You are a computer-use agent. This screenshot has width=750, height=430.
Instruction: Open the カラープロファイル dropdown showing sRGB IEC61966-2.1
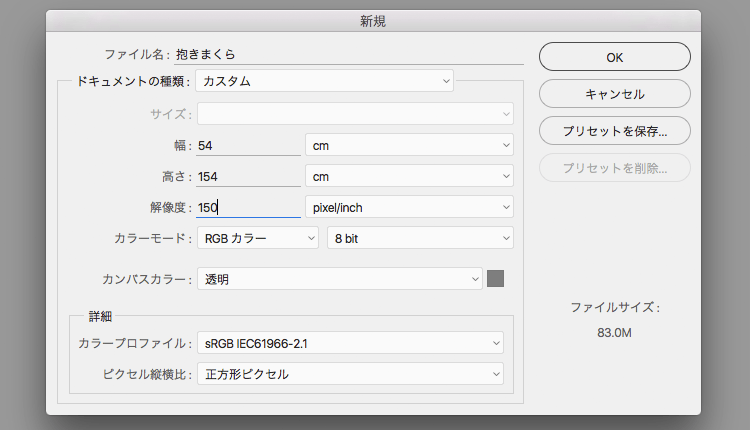[350, 343]
